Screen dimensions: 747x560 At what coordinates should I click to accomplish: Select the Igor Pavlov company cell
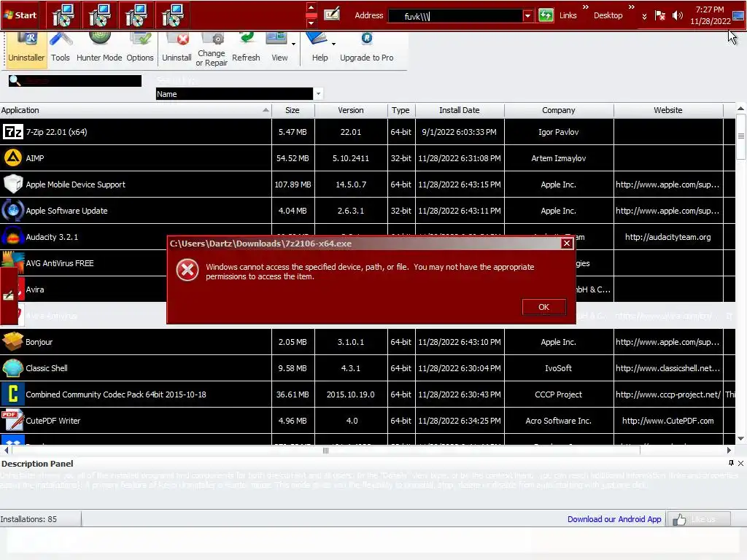coord(558,132)
